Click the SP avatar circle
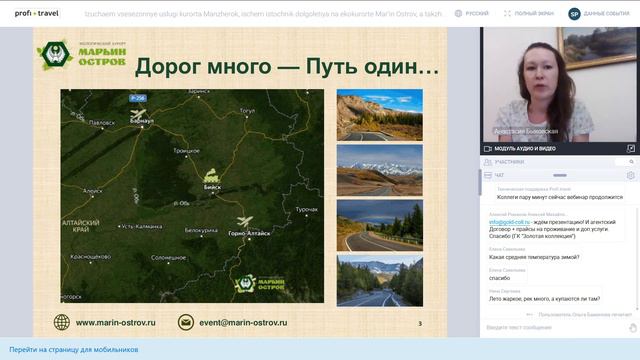The height and width of the screenshot is (360, 640). [x=574, y=14]
